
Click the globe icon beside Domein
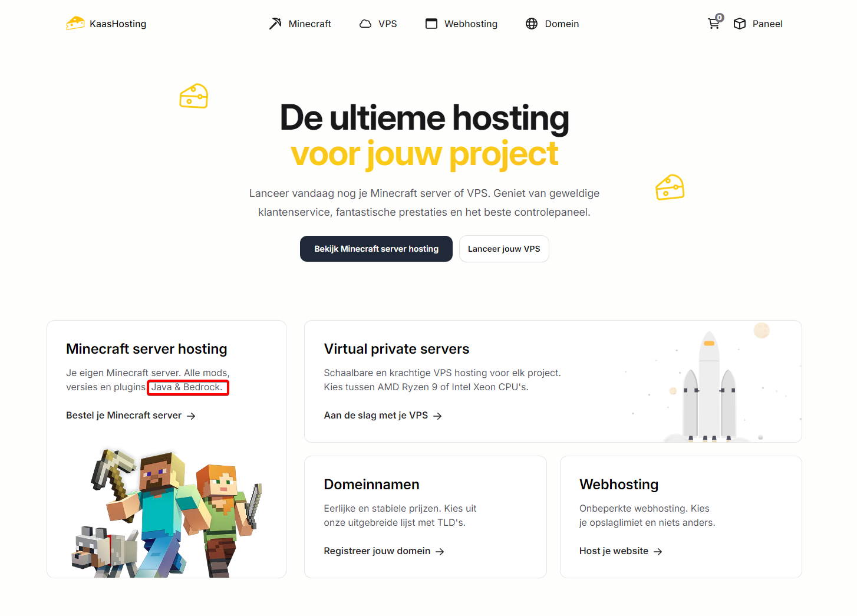[532, 24]
